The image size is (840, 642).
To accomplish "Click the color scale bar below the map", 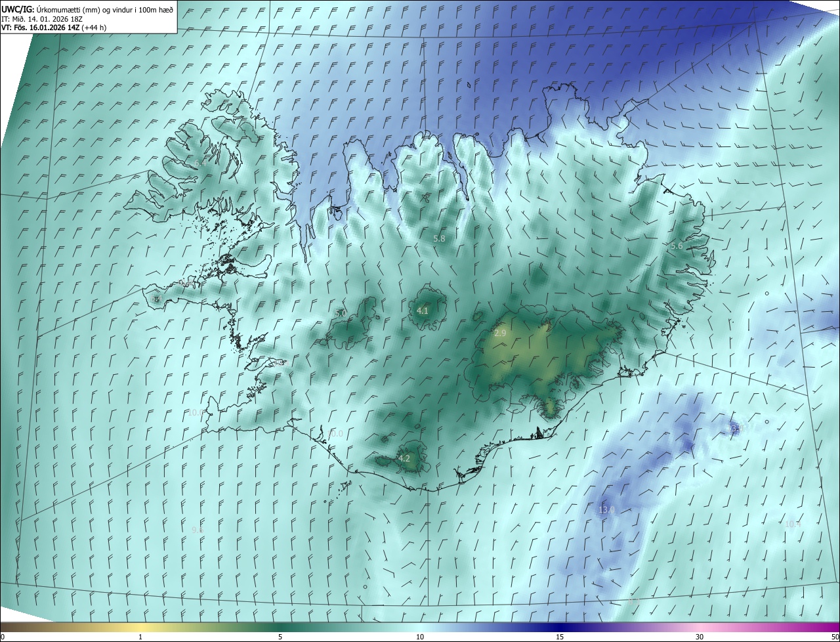I will pyautogui.click(x=420, y=628).
